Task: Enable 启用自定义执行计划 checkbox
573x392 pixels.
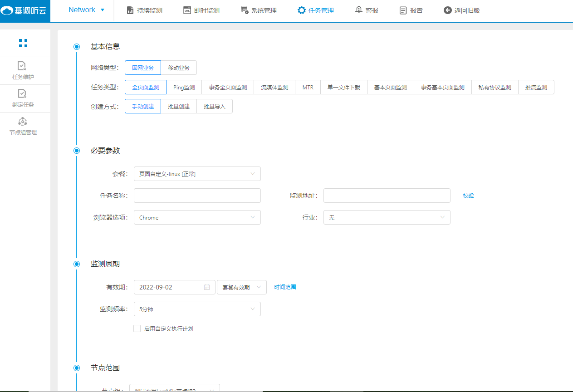Action: coord(137,328)
